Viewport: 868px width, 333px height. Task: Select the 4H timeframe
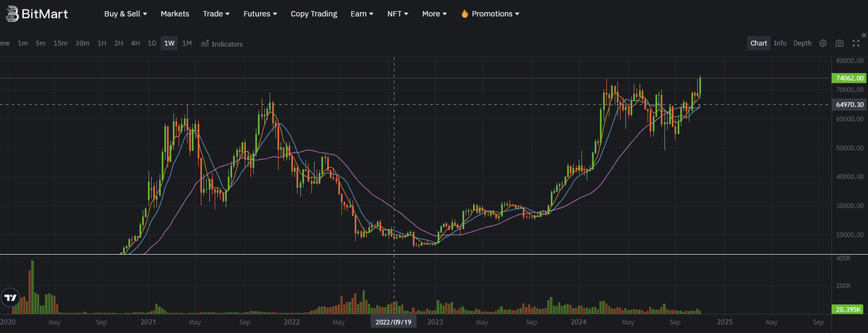[x=135, y=43]
